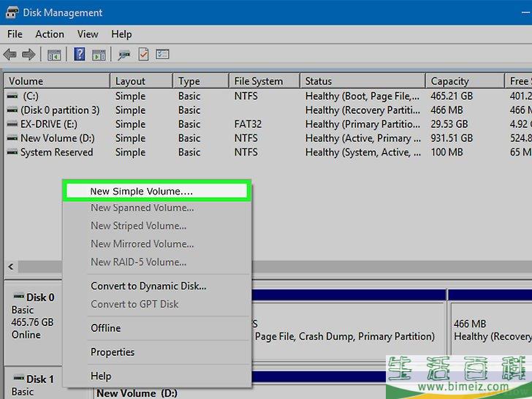Click the show/hide console tree icon
The width and height of the screenshot is (532, 399).
tap(54, 55)
